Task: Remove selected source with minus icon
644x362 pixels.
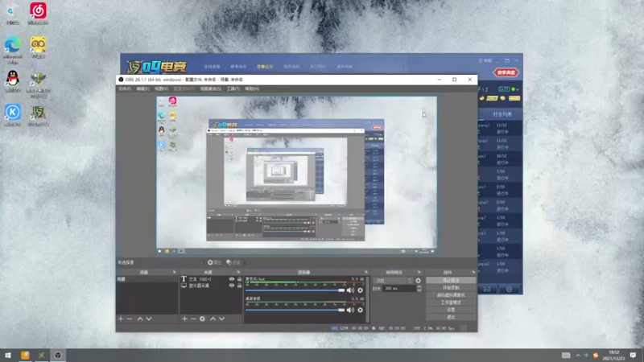Action: (x=193, y=319)
